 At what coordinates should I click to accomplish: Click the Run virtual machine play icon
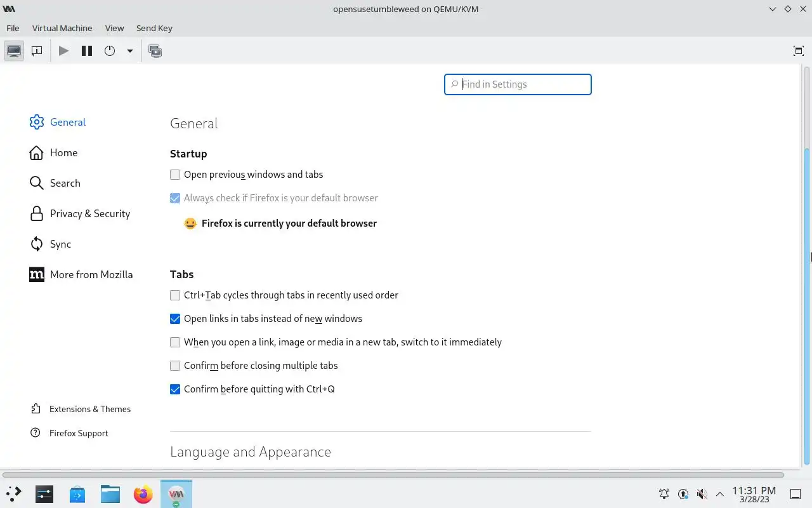tap(63, 51)
